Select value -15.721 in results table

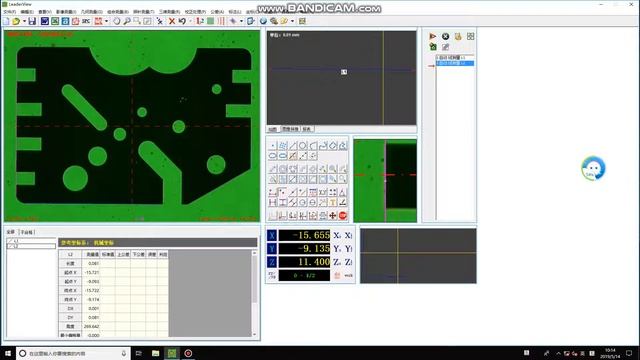click(92, 272)
